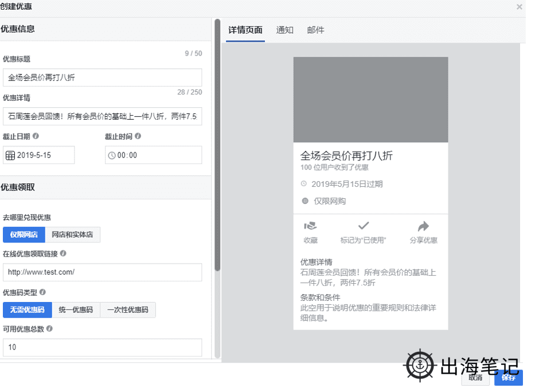The height and width of the screenshot is (392, 539).
Task: Select the 仅限网店 redemption option
Action: pyautogui.click(x=24, y=235)
